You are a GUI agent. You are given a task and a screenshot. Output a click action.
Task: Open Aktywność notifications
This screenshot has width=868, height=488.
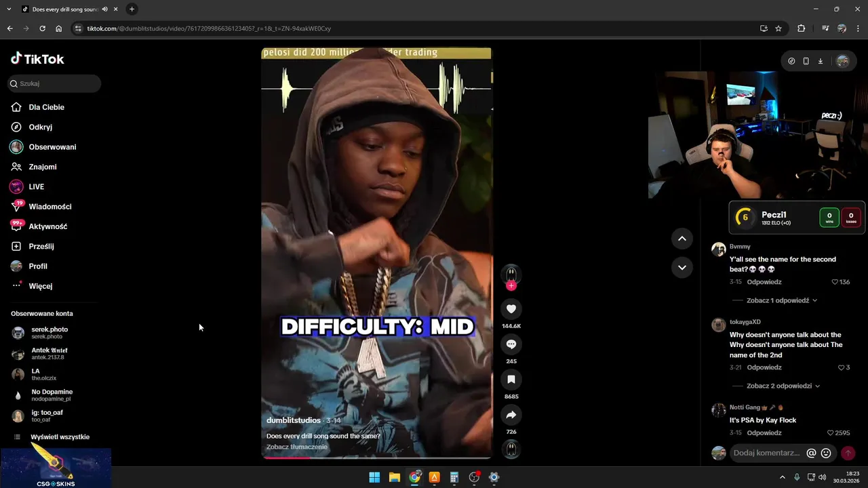point(47,226)
